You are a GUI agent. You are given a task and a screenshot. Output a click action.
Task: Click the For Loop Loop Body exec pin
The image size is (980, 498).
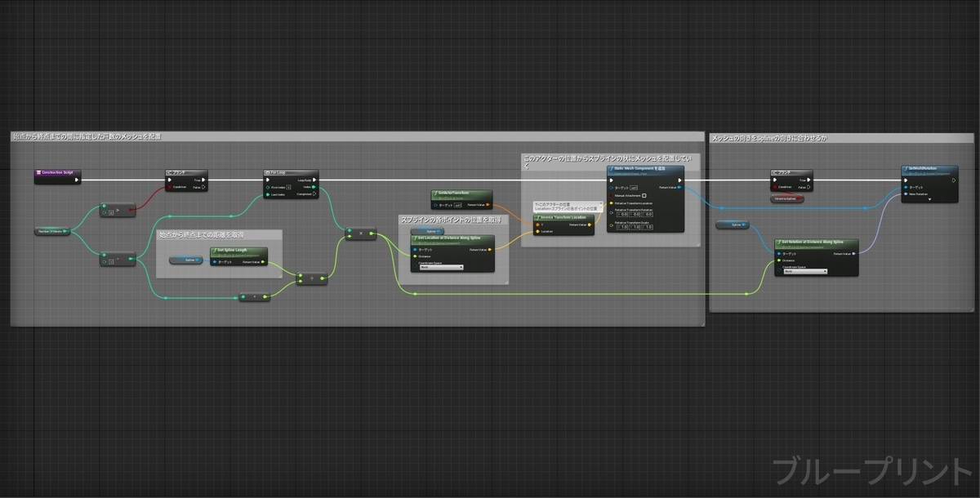tap(314, 180)
